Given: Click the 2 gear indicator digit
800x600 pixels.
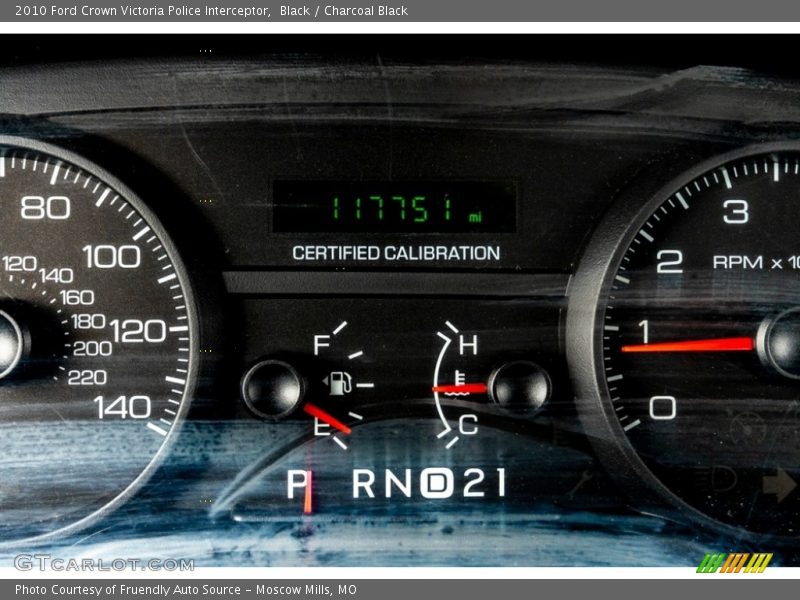Looking at the screenshot, I should point(474,483).
